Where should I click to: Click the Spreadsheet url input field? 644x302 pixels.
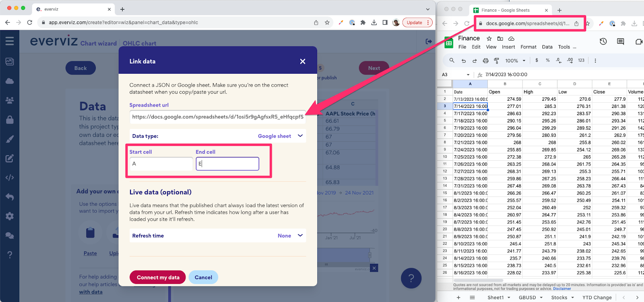217,117
